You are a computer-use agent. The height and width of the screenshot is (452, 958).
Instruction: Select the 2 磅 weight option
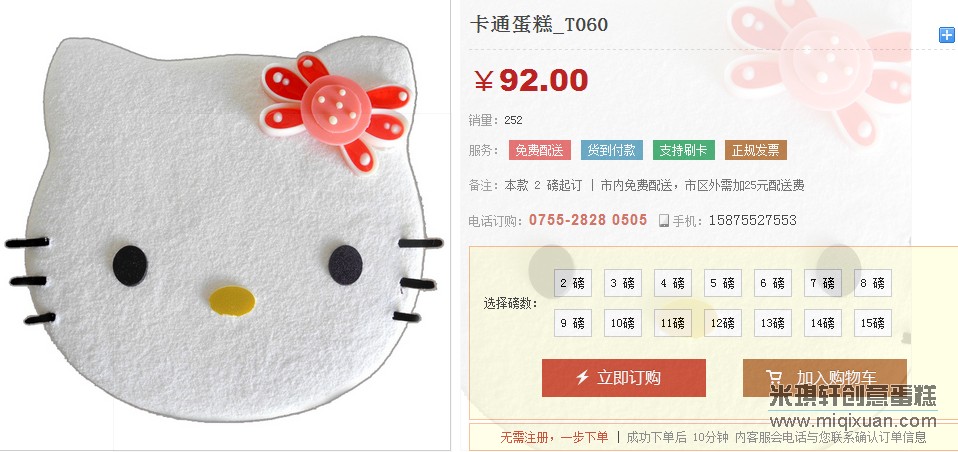(572, 283)
